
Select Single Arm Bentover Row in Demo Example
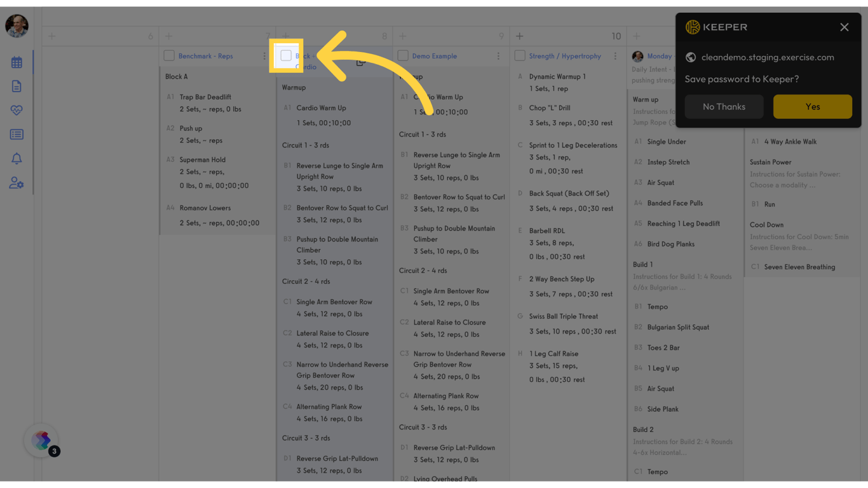click(451, 291)
